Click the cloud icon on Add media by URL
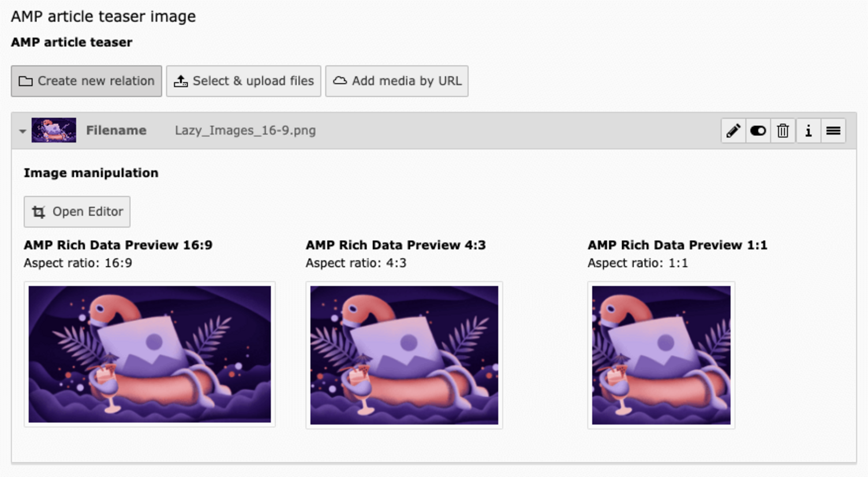The width and height of the screenshot is (868, 477). pyautogui.click(x=340, y=81)
